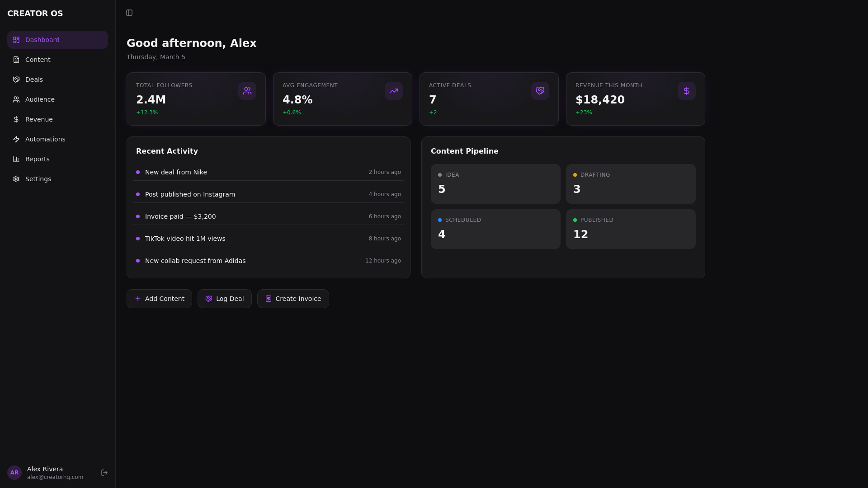Select the Published pipeline card
Image resolution: width=868 pixels, height=488 pixels.
[631, 229]
